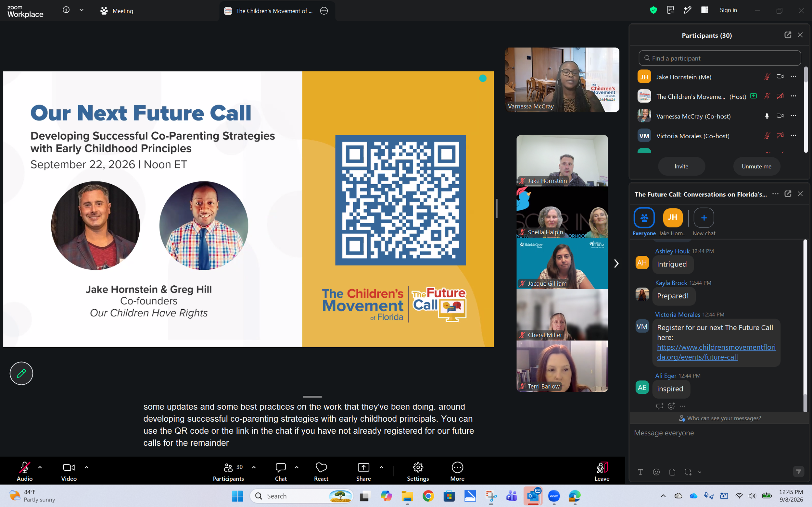Expand chat options caret
This screenshot has height=507, width=812.
click(297, 467)
